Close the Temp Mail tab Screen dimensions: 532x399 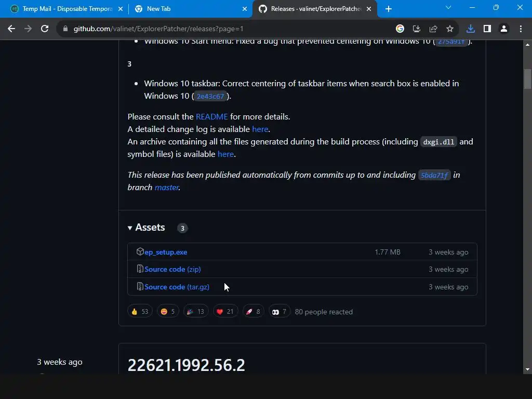click(121, 9)
